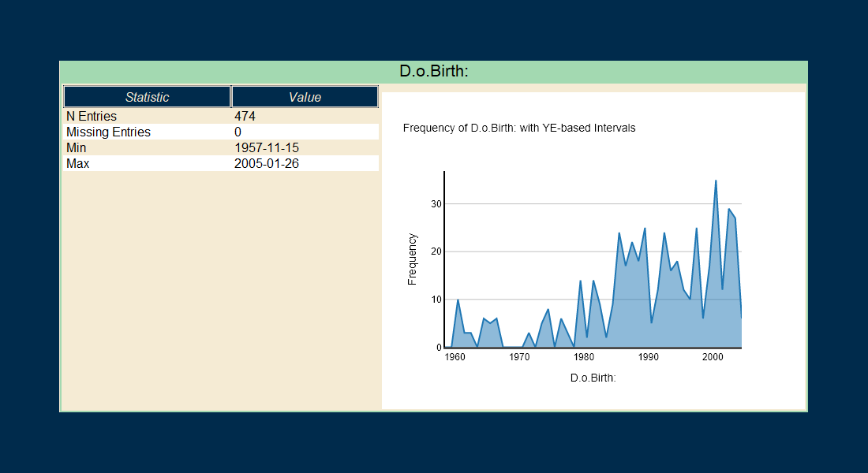
Task: Click the D.o.Birth: panel title header
Action: (433, 72)
